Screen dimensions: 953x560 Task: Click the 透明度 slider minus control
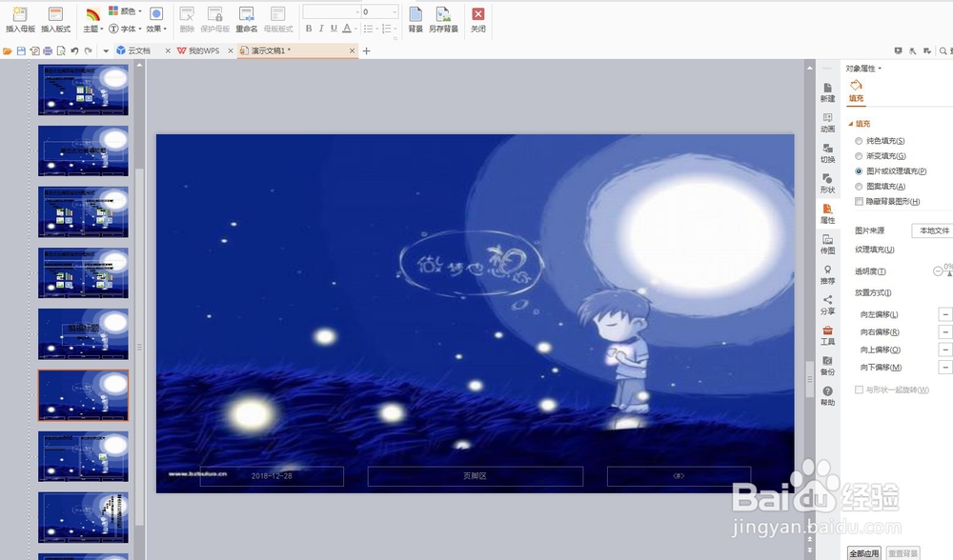(x=938, y=271)
